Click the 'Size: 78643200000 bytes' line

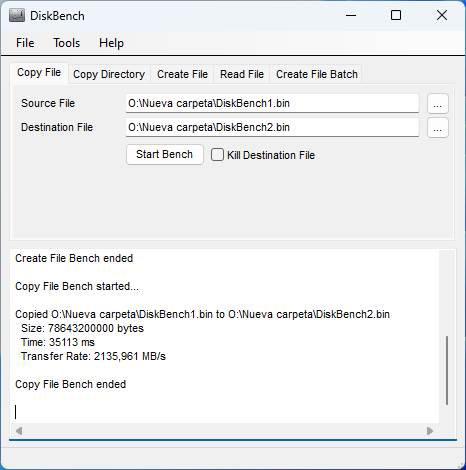coord(82,328)
